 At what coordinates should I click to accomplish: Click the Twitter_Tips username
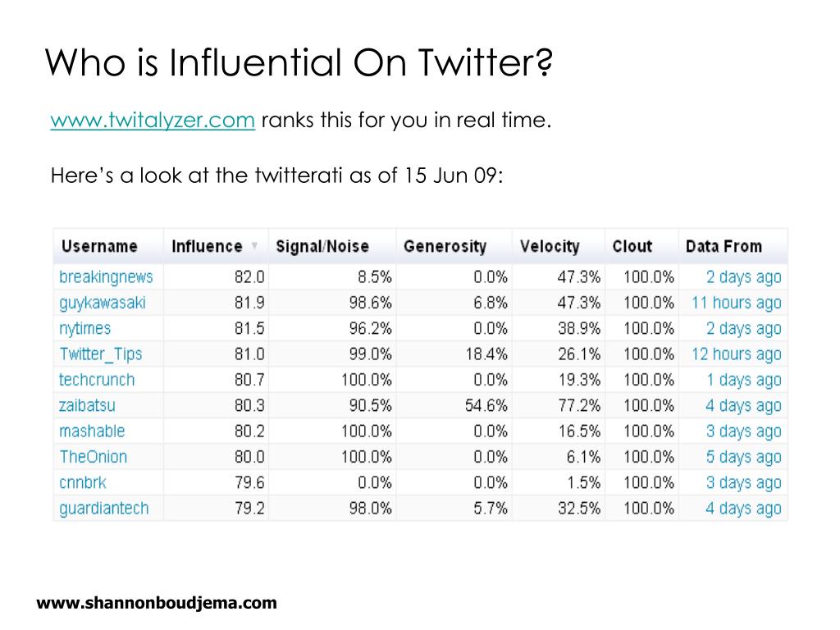pyautogui.click(x=101, y=354)
